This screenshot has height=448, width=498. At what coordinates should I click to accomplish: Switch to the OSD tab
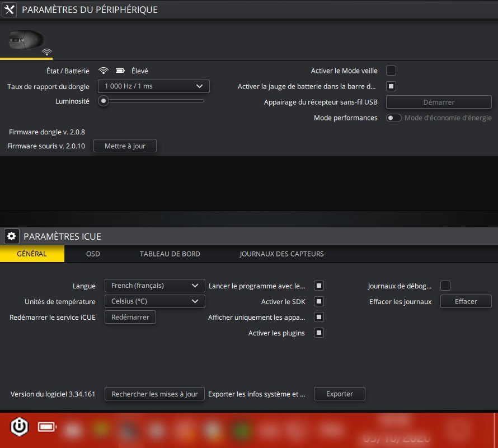(93, 254)
